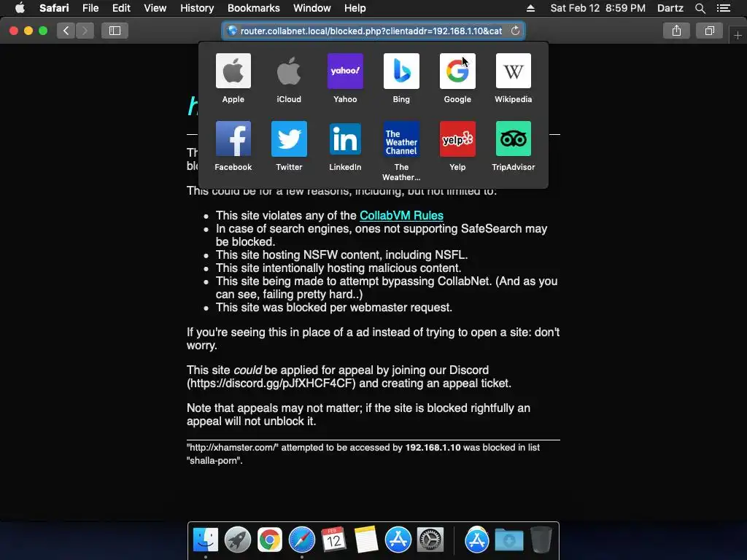The height and width of the screenshot is (560, 747).
Task: Show the tab overview
Action: (x=710, y=31)
